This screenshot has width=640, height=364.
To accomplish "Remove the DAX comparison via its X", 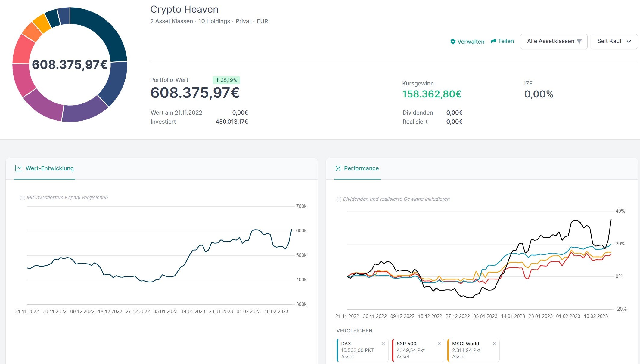I will click(x=384, y=344).
